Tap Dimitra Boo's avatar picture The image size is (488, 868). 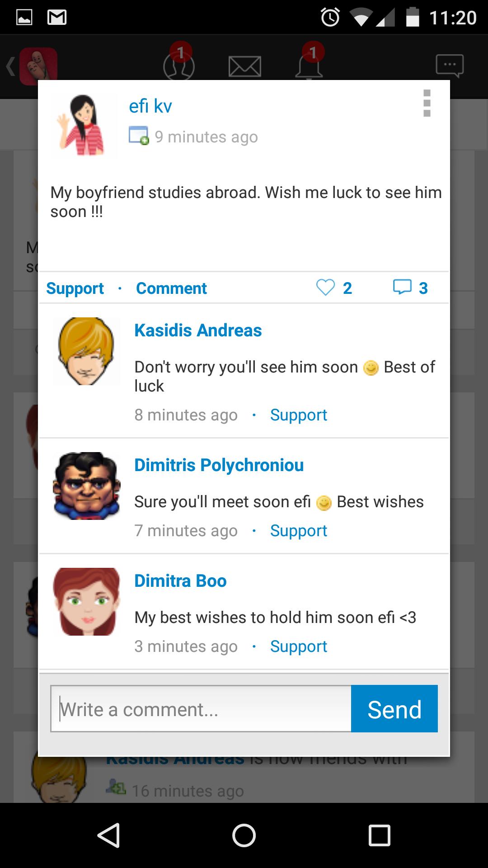86,602
